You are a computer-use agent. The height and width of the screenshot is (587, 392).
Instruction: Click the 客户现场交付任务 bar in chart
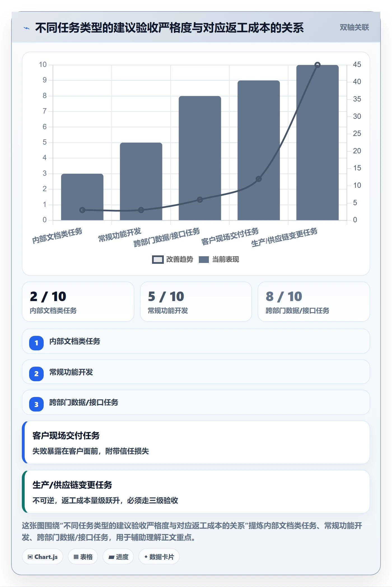[259, 150]
